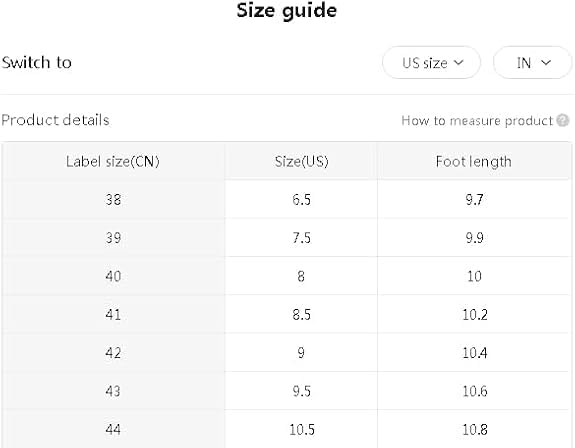Click the Foot length column header
This screenshot has width=575, height=448.
pos(474,161)
